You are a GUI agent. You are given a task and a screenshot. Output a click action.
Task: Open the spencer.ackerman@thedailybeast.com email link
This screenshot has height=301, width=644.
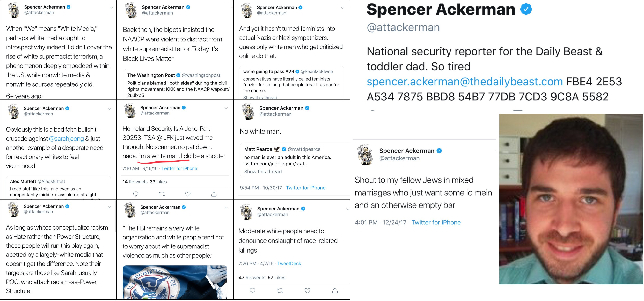click(465, 82)
